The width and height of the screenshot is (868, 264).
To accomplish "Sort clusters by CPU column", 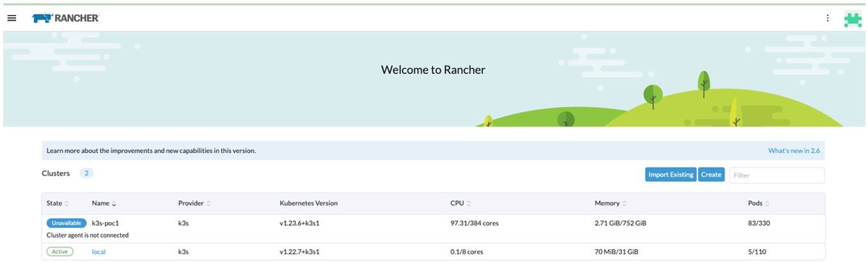I will (462, 204).
